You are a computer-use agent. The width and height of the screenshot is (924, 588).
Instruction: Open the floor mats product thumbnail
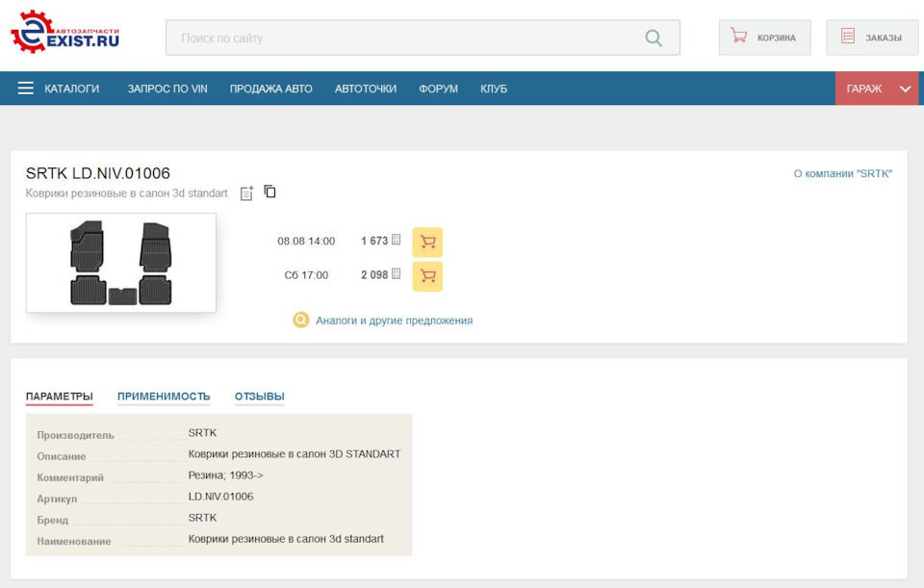tap(121, 263)
